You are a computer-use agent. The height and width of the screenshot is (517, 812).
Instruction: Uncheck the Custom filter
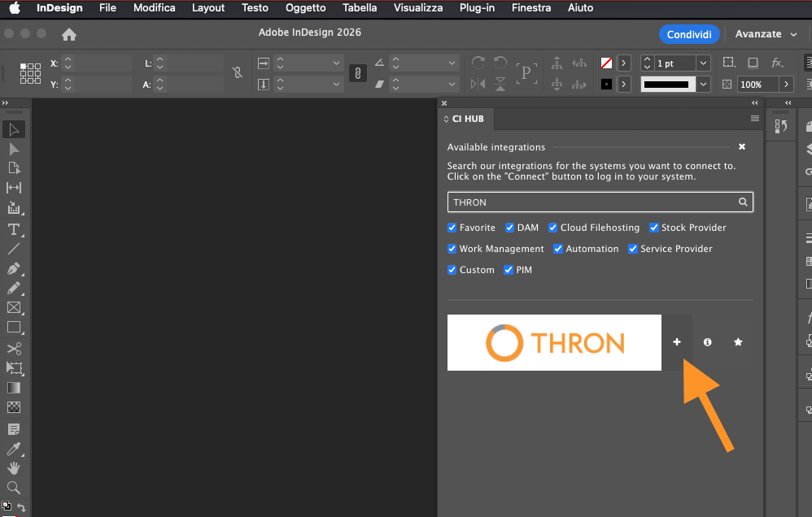(x=452, y=270)
